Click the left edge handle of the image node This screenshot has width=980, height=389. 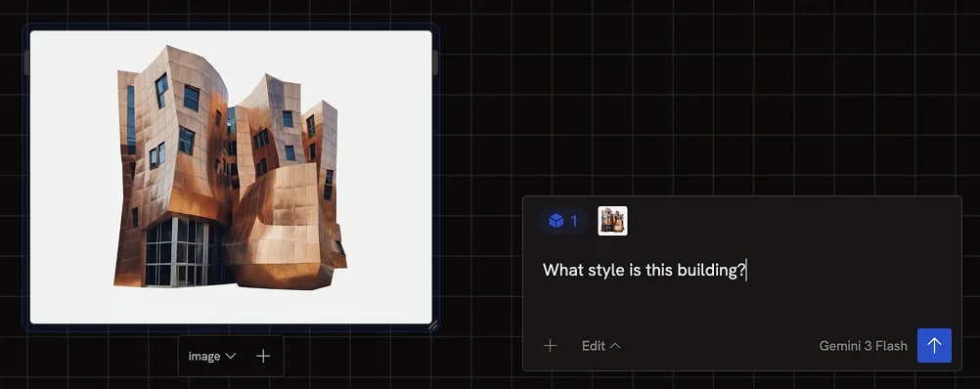point(26,63)
